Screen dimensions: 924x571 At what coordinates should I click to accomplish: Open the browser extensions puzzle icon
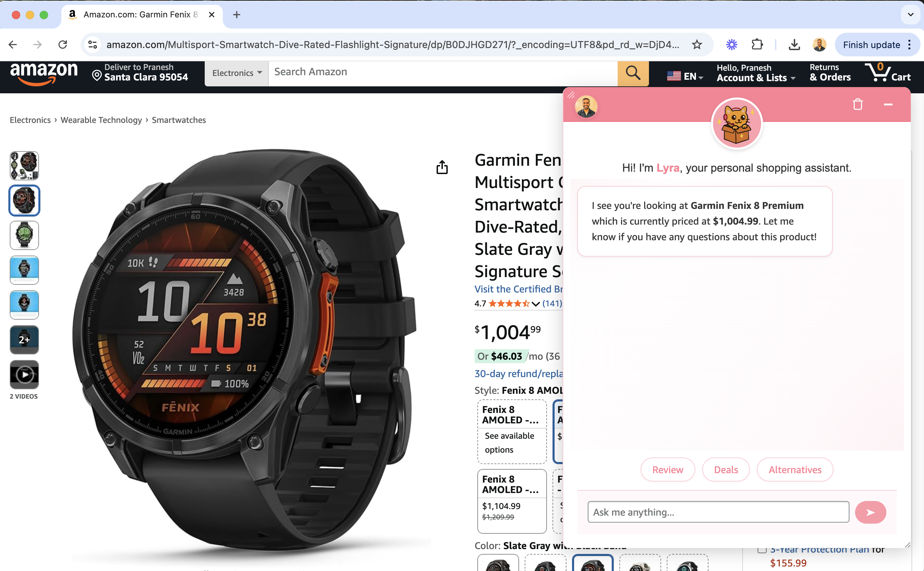click(757, 45)
